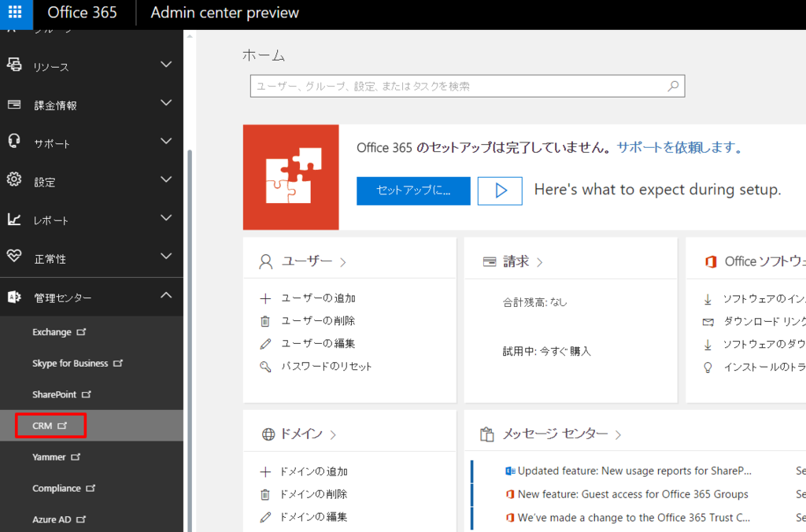The image size is (806, 532).
Task: Click the Office logo icon in software card
Action: 711,261
